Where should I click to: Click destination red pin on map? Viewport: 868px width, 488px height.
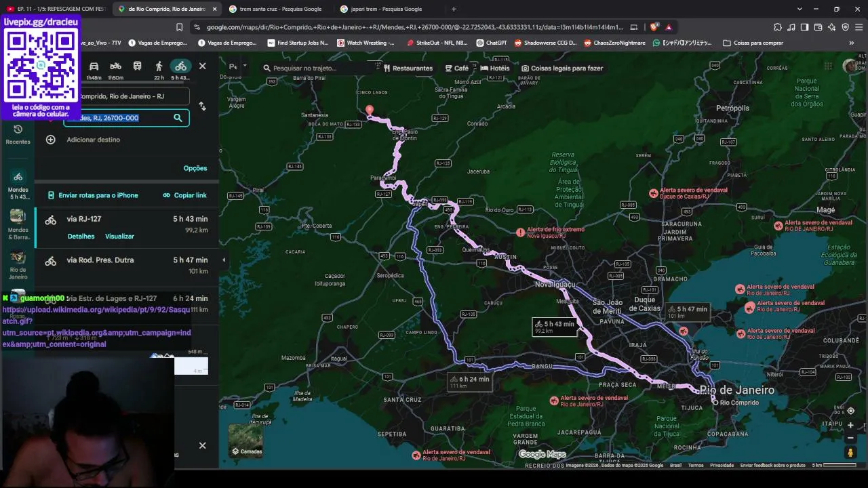click(370, 110)
